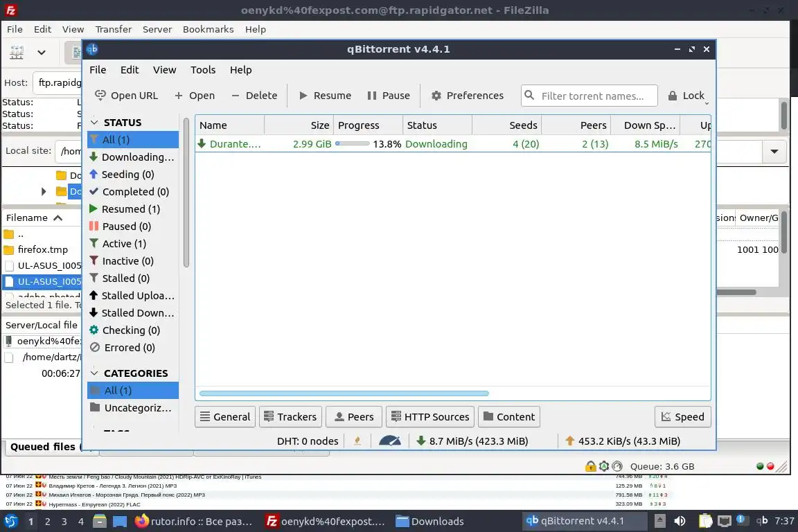Open qBittorrent Help menu
This screenshot has height=532, width=798.
241,70
